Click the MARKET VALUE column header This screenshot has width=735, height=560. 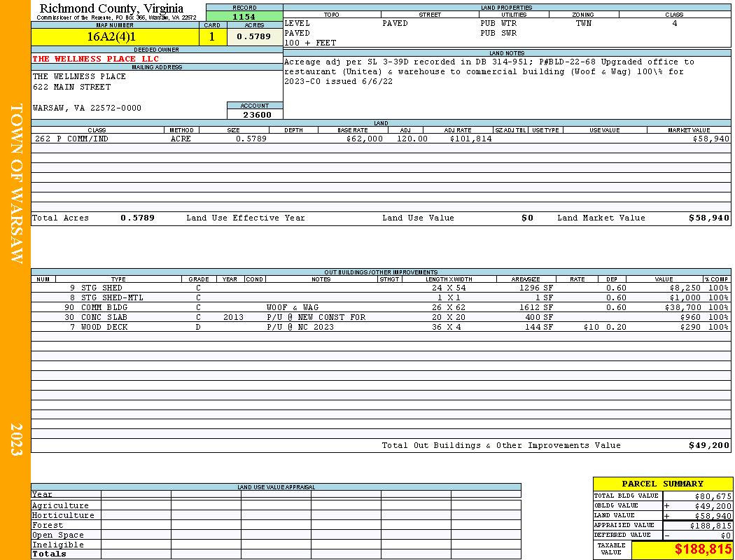[689, 130]
